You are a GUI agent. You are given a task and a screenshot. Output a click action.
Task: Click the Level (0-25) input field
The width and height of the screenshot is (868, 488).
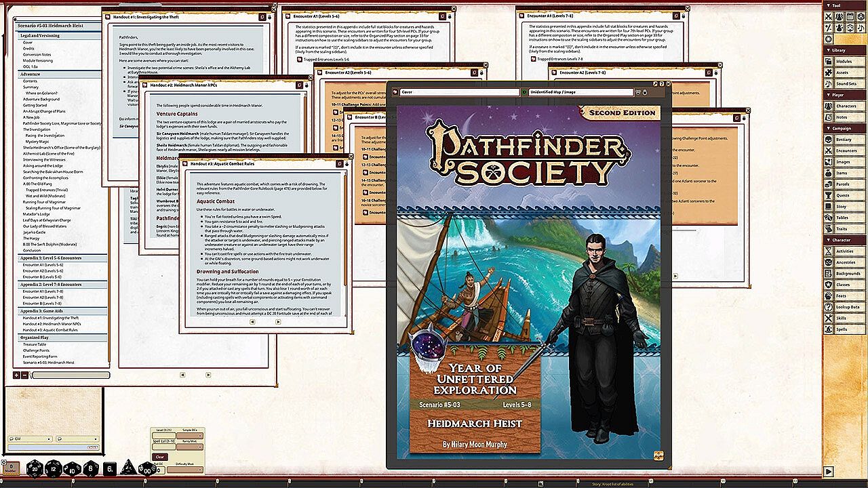point(164,435)
